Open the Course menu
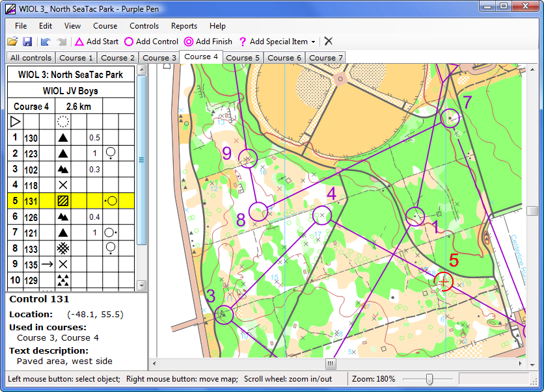Viewport: 544px width, 392px height. [105, 26]
